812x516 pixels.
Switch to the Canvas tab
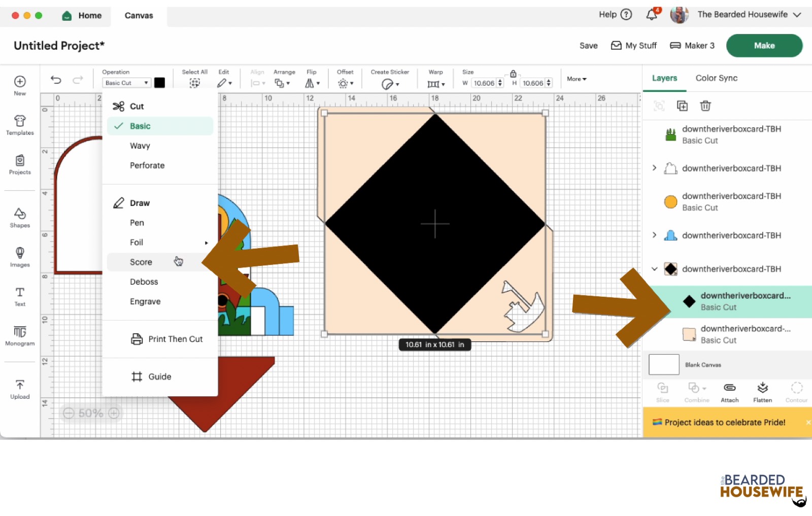[139, 16]
